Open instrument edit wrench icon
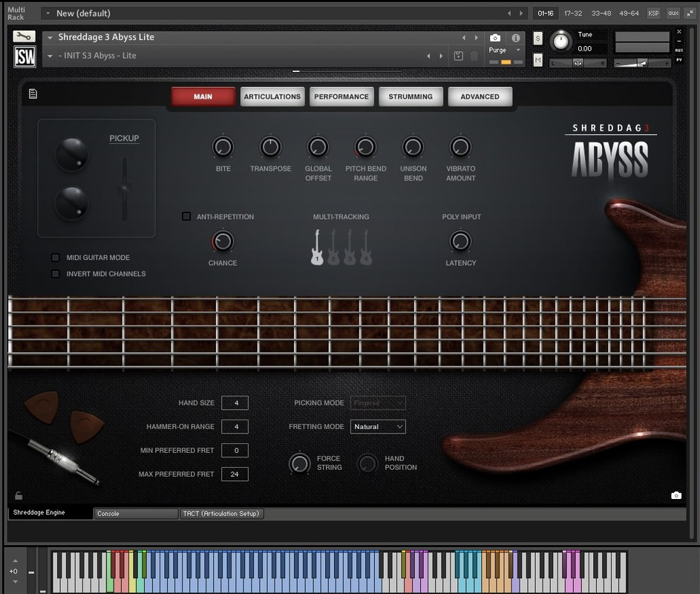The width and height of the screenshot is (700, 594). click(24, 36)
